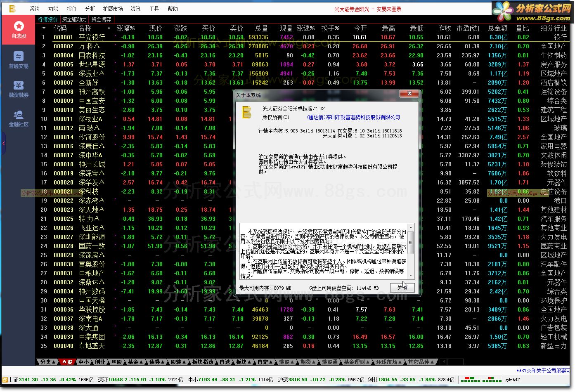This screenshot has width=575, height=392.
Task: Collapse the sidebar with its left-edge arrow
Action: tap(3, 144)
